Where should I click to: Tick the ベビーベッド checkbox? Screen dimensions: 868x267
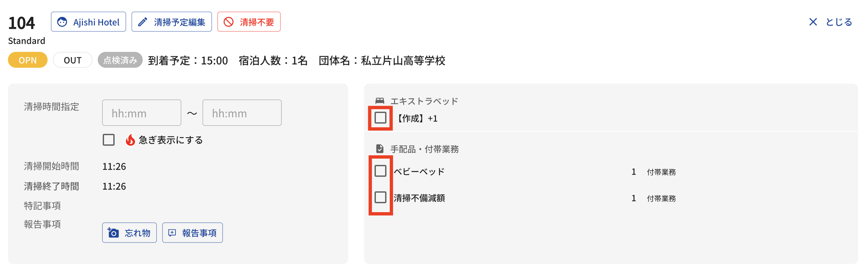pos(380,171)
